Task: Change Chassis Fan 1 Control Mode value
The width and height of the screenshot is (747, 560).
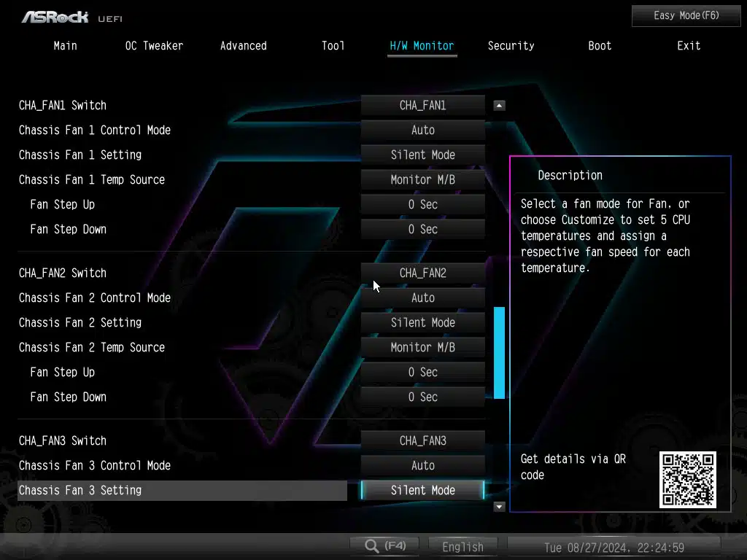Action: (x=422, y=131)
